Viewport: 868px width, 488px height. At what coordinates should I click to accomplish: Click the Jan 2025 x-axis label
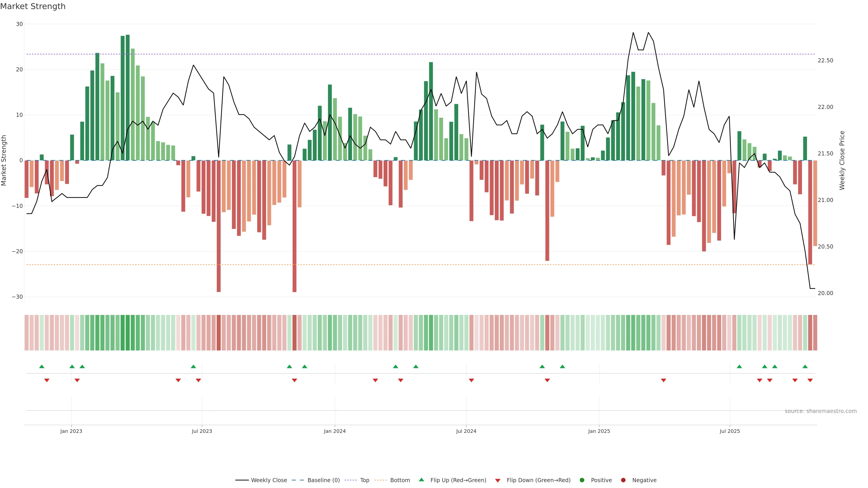coord(599,431)
